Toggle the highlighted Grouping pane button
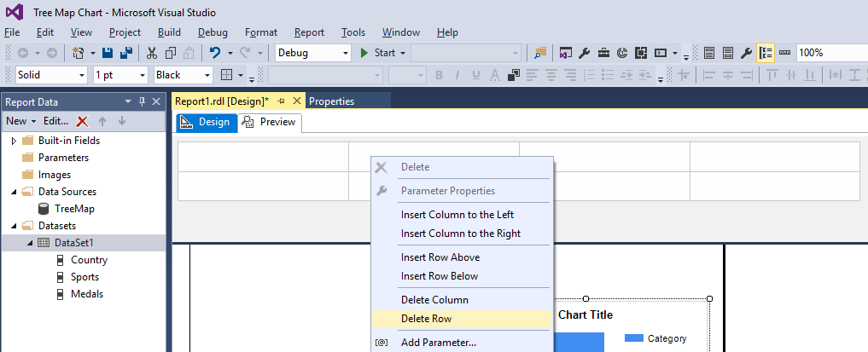Viewport: 868px width, 352px height. click(x=765, y=53)
